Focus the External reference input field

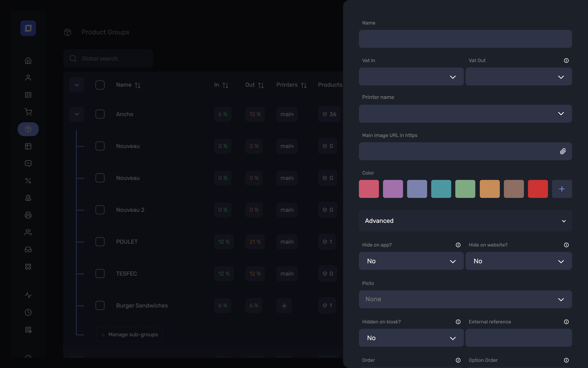[519, 338]
